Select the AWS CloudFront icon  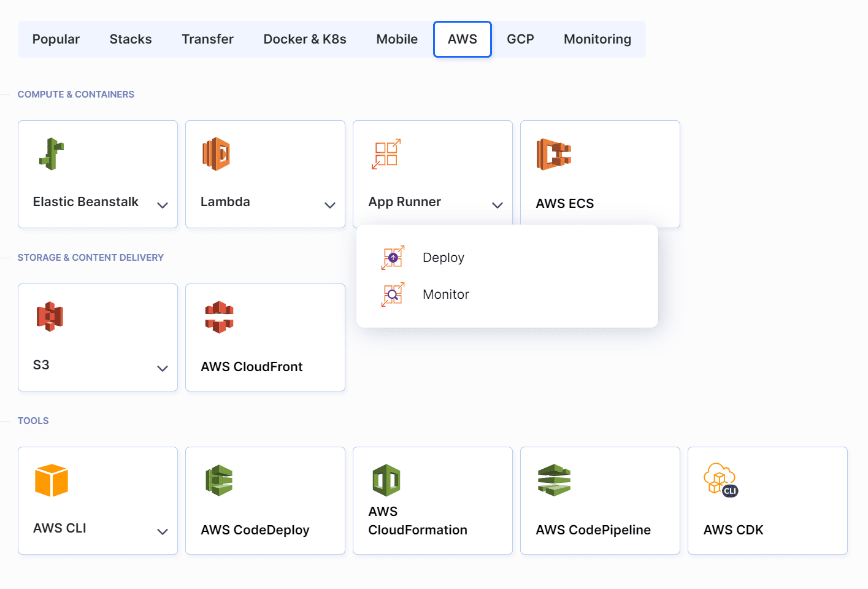pos(218,317)
